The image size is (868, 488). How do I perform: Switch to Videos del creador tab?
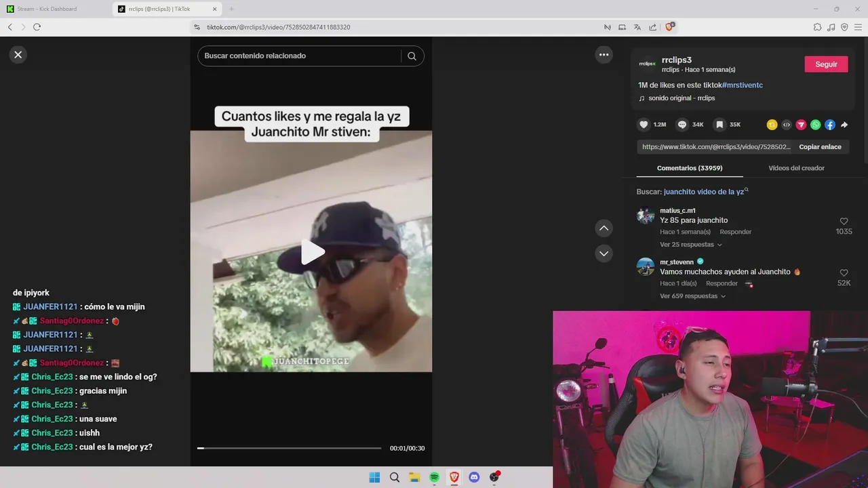pyautogui.click(x=796, y=168)
